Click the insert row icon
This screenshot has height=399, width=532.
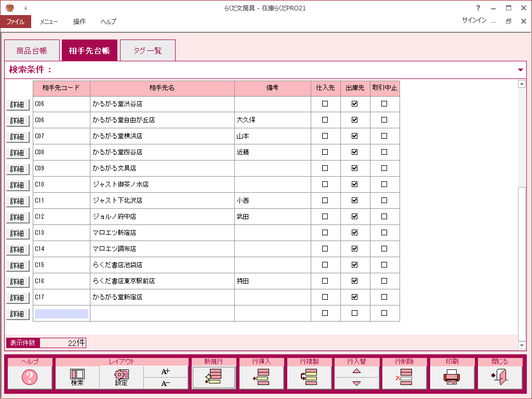click(261, 377)
